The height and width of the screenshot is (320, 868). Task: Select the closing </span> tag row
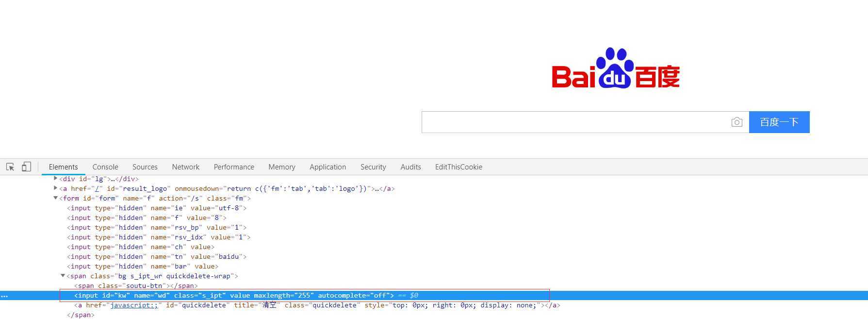click(81, 315)
